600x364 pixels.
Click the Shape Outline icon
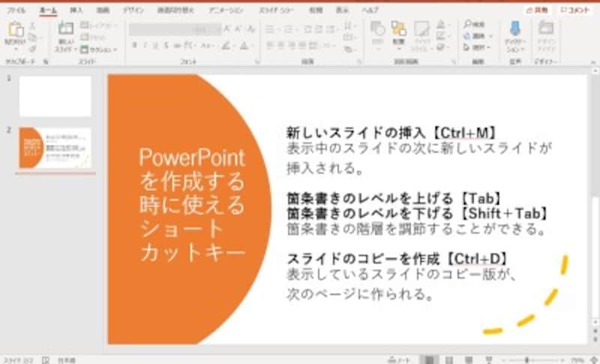click(x=441, y=36)
